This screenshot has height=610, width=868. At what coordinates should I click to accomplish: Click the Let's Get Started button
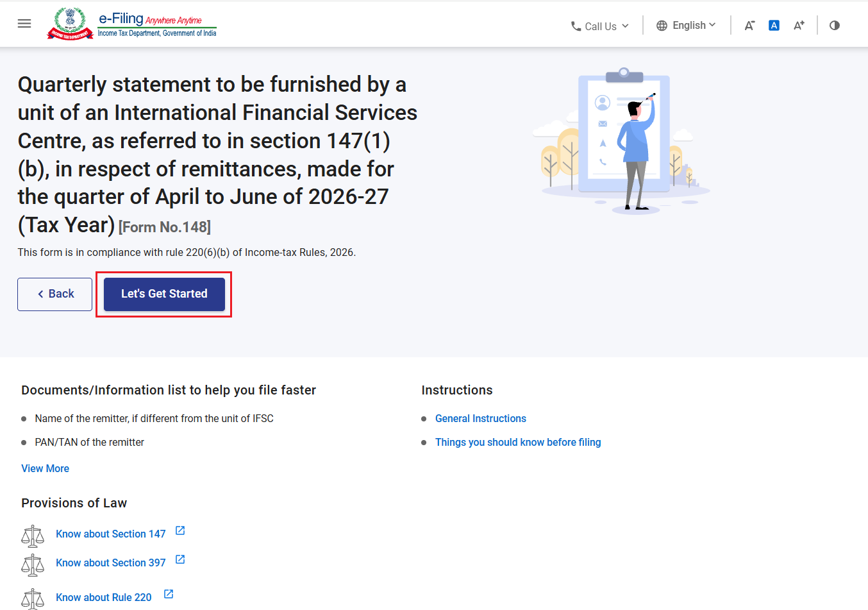pos(164,294)
